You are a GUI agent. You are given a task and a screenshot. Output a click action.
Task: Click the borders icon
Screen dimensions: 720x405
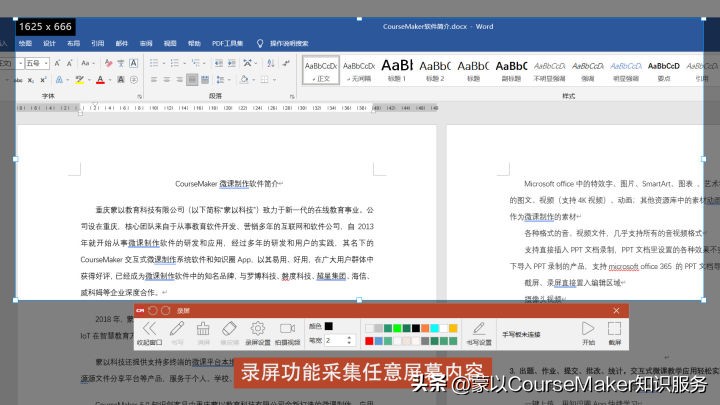click(x=264, y=80)
